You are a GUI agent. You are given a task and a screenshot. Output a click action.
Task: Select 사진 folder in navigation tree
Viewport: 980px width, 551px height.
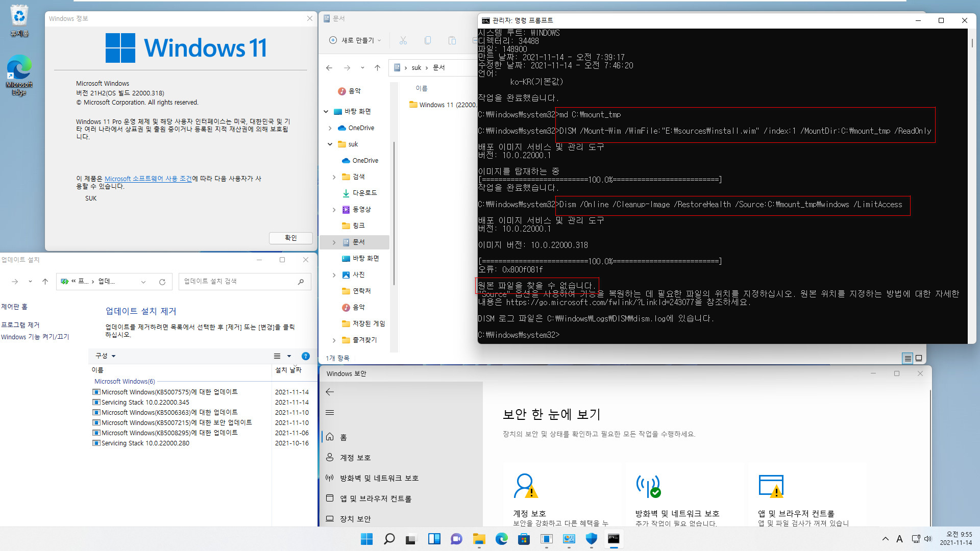pos(353,274)
